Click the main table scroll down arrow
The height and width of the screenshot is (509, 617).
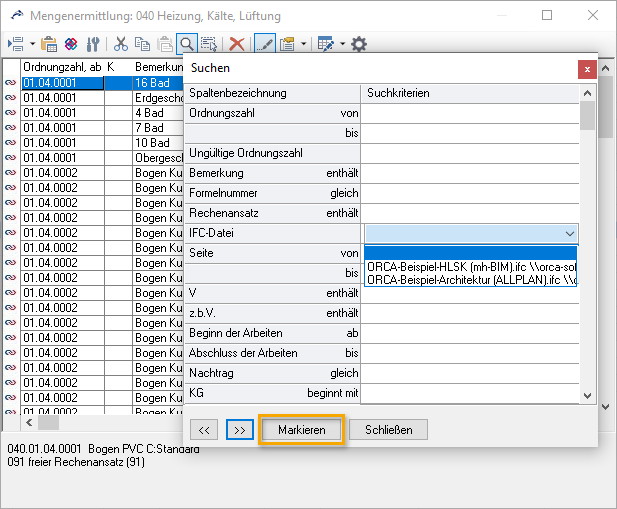(606, 407)
